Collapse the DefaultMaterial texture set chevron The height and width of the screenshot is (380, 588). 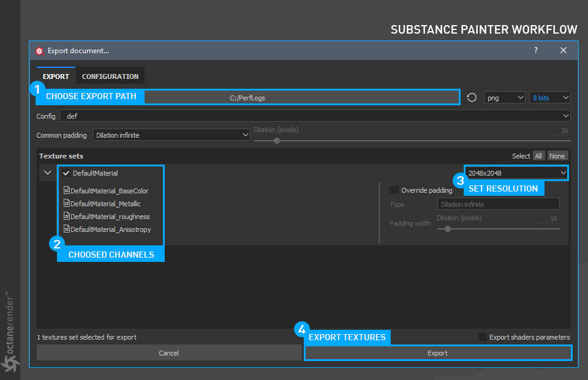48,173
